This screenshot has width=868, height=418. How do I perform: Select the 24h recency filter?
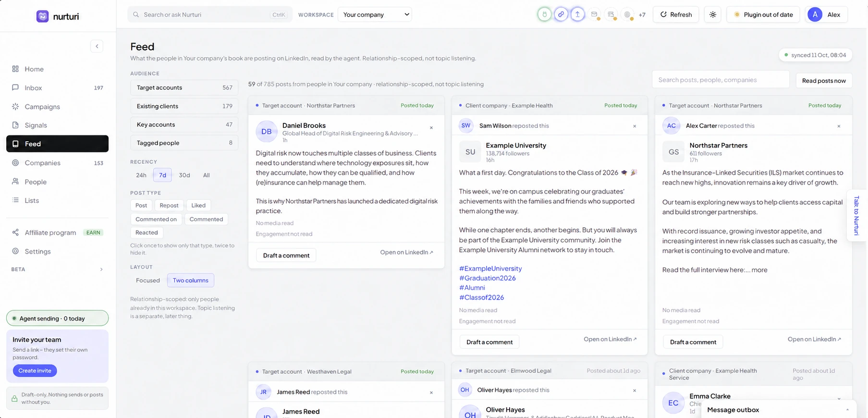tap(141, 175)
